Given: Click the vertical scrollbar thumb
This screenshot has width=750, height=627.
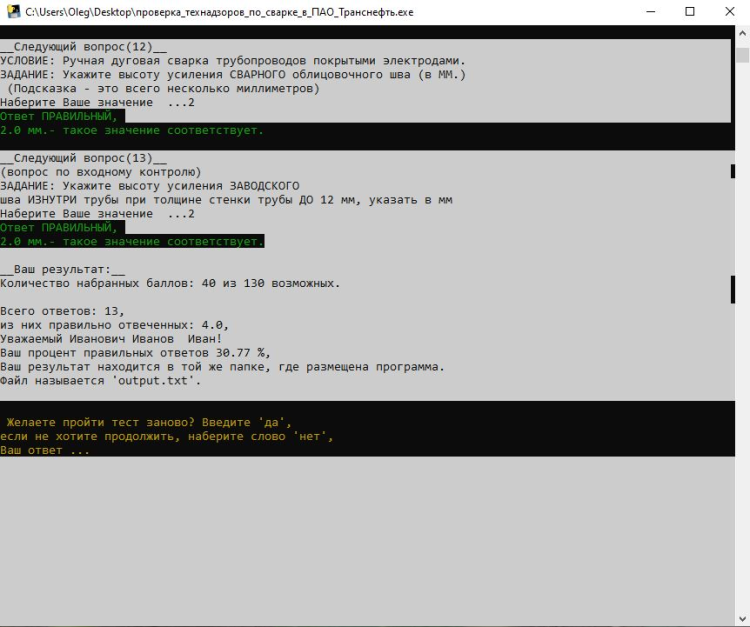Looking at the screenshot, I should [x=741, y=52].
